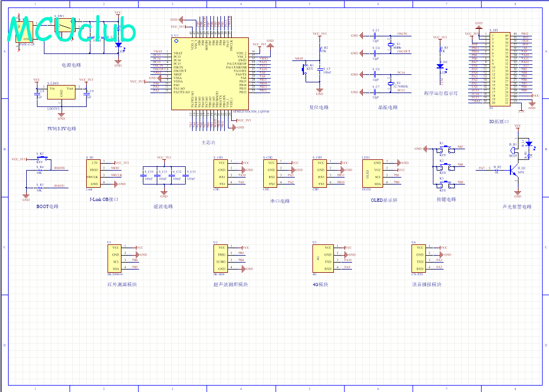The height and width of the screenshot is (392, 549).
Task: Click the 'IO拓展口' section label
Action: [x=499, y=121]
